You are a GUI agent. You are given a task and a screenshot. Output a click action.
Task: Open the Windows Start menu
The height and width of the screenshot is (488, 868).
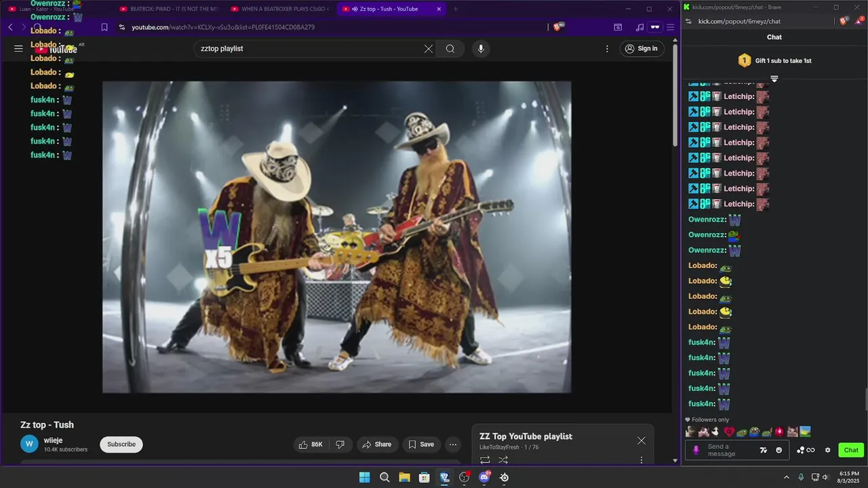(x=364, y=477)
